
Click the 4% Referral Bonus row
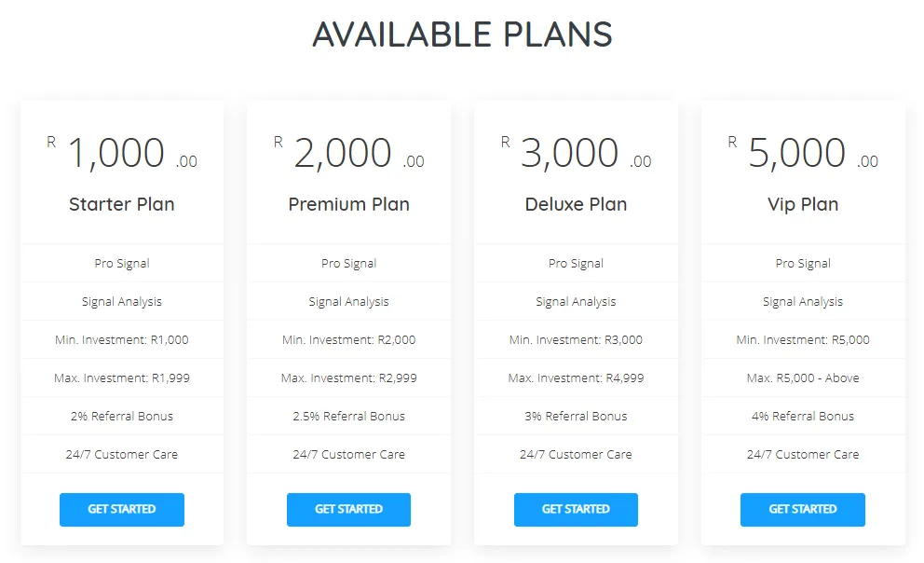(803, 416)
